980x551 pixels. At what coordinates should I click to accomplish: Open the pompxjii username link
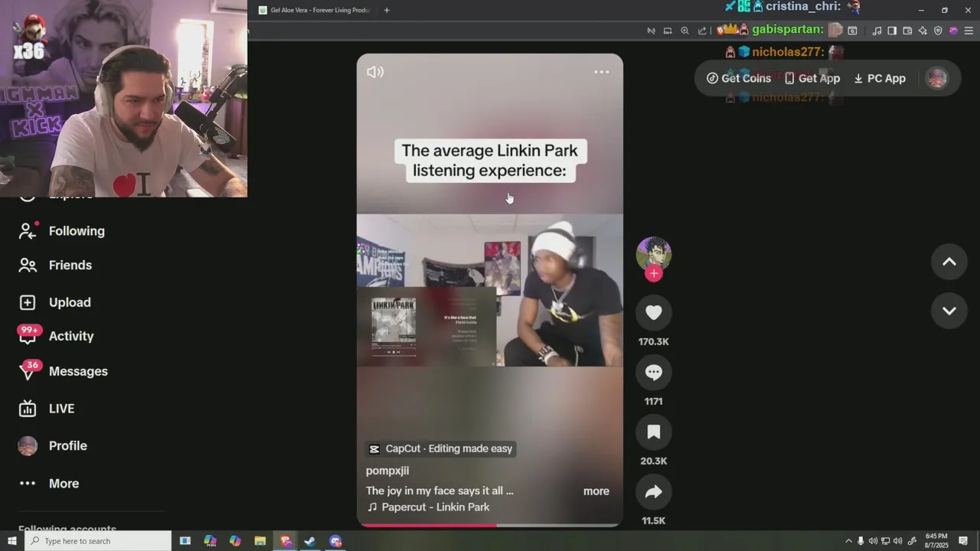point(387,471)
